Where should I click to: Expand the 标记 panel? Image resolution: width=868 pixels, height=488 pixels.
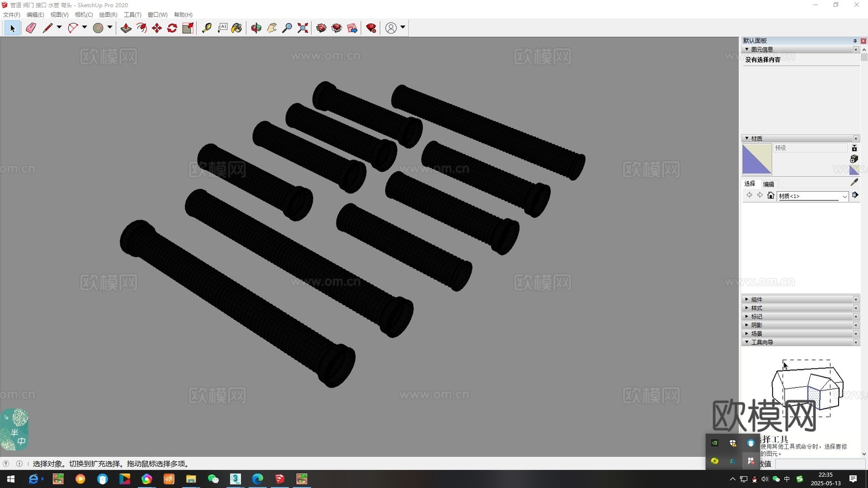(747, 317)
